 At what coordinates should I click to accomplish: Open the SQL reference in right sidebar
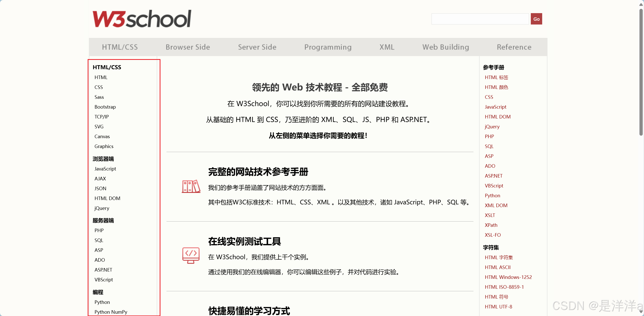coord(489,146)
